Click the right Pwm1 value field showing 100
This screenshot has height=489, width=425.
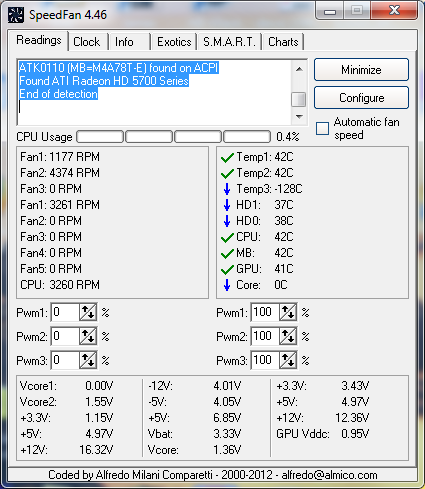(265, 312)
